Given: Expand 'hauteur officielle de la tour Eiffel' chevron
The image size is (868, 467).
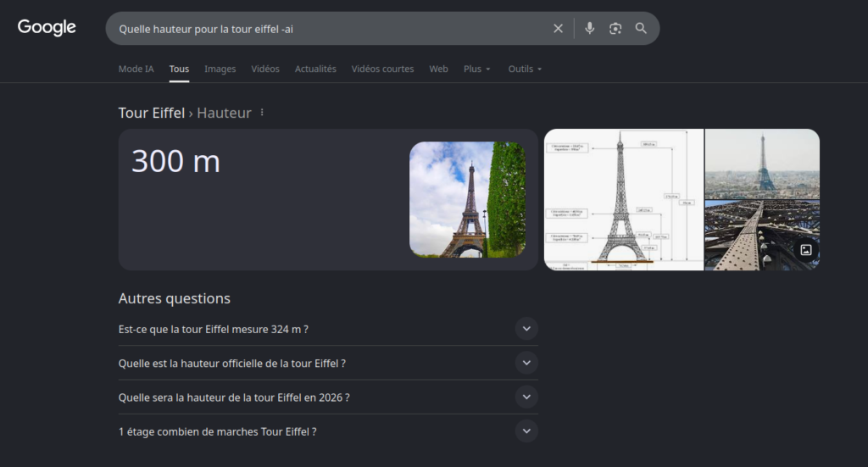Looking at the screenshot, I should pyautogui.click(x=526, y=363).
